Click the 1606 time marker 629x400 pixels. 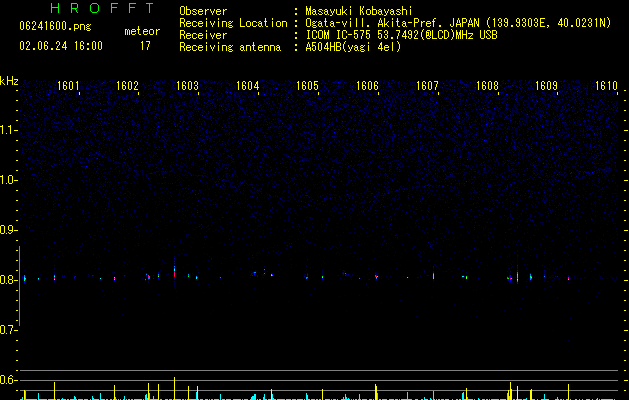[x=367, y=86]
